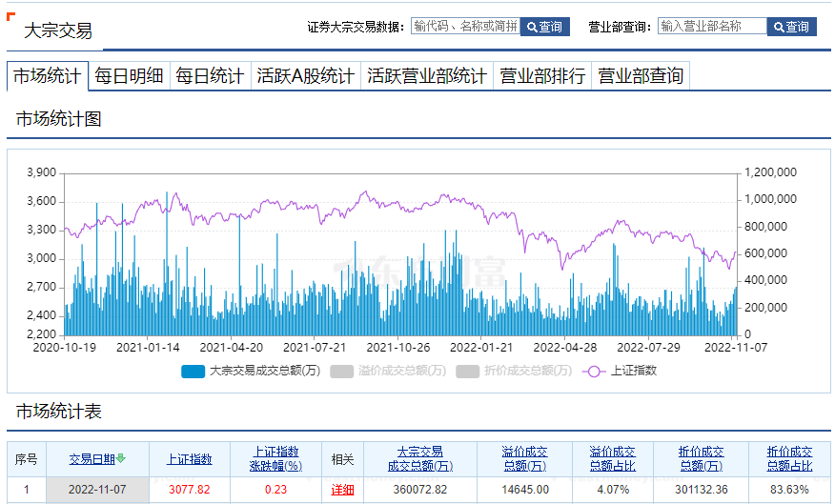The width and height of the screenshot is (835, 504).
Task: Open the 营业部查询 tab
Action: tap(640, 76)
